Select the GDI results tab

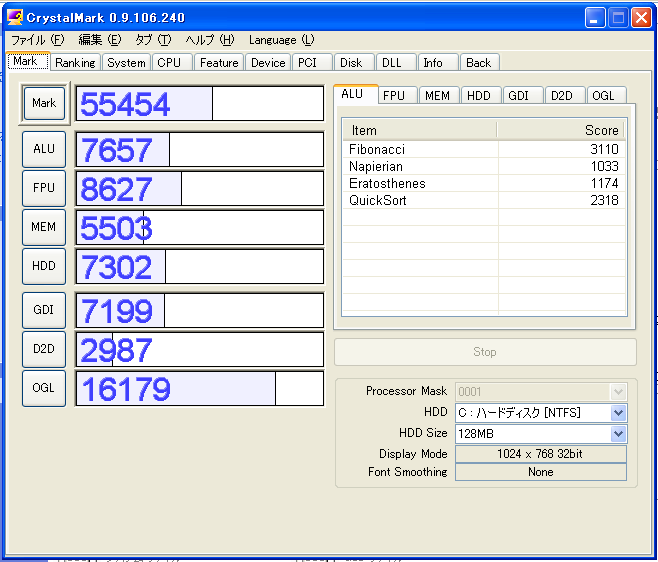523,95
